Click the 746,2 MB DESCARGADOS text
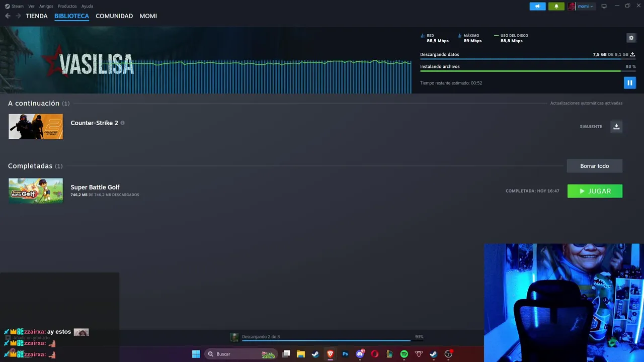 [x=105, y=195]
